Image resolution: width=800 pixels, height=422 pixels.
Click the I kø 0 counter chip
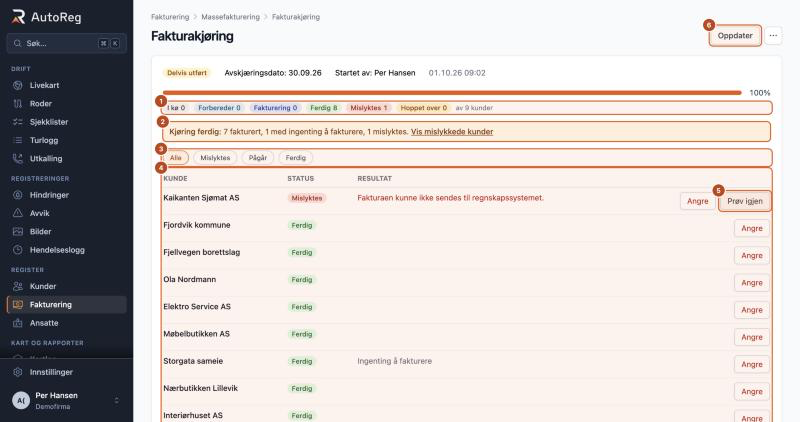tap(176, 108)
